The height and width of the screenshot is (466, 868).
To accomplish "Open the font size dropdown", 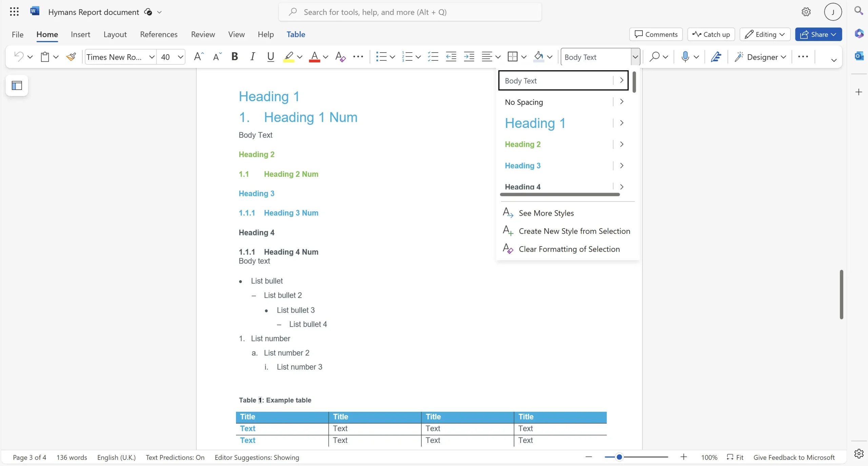I will click(181, 57).
